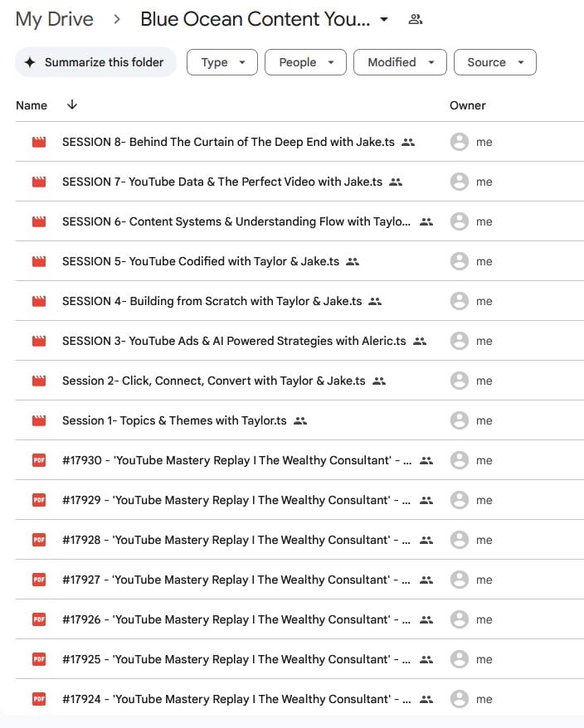The height and width of the screenshot is (728, 584).
Task: Click the shared icon on SESSION 3 row
Action: point(420,342)
